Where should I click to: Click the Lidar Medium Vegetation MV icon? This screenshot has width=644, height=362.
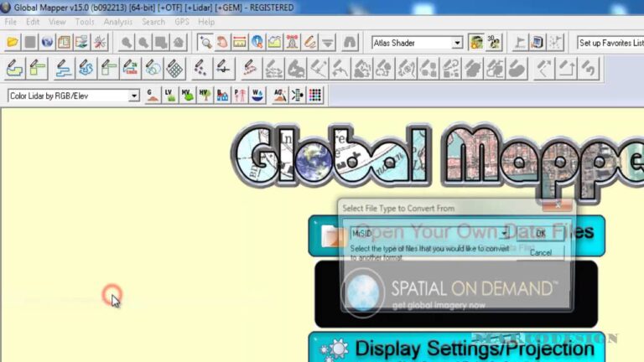pyautogui.click(x=187, y=96)
